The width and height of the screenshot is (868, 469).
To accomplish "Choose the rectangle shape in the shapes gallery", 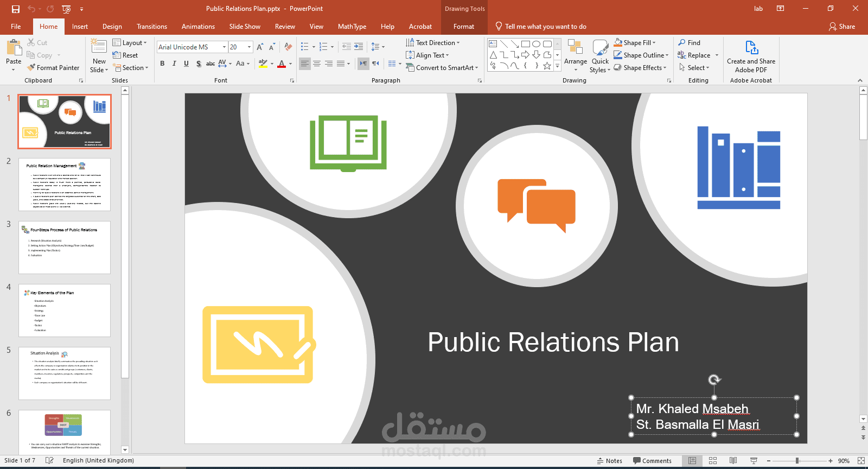I will [x=525, y=44].
